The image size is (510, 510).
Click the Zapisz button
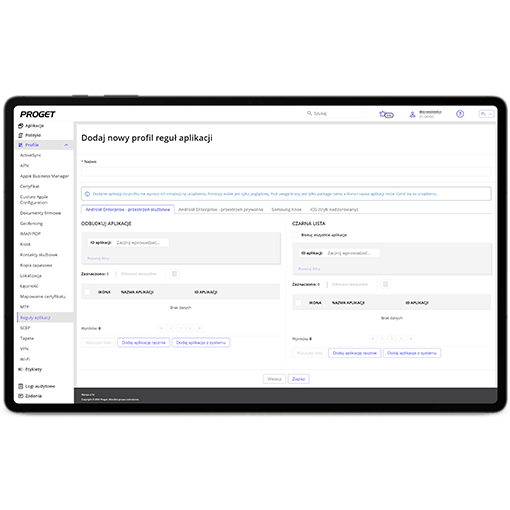(299, 379)
